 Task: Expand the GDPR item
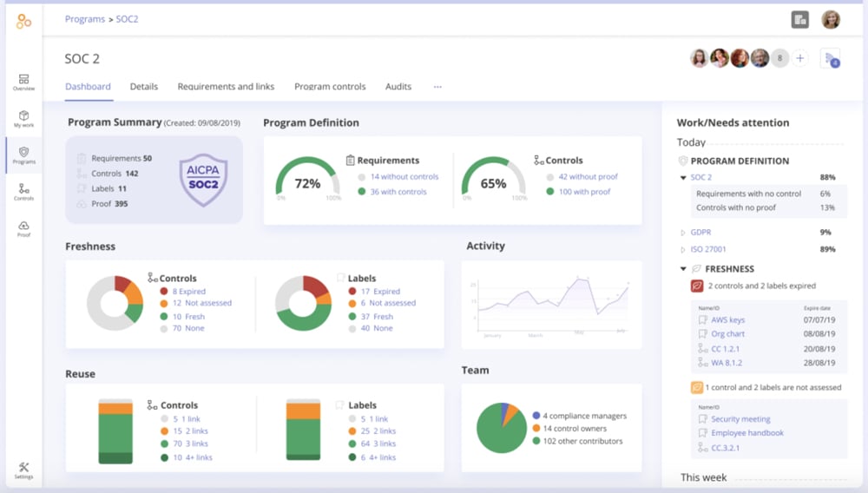684,233
